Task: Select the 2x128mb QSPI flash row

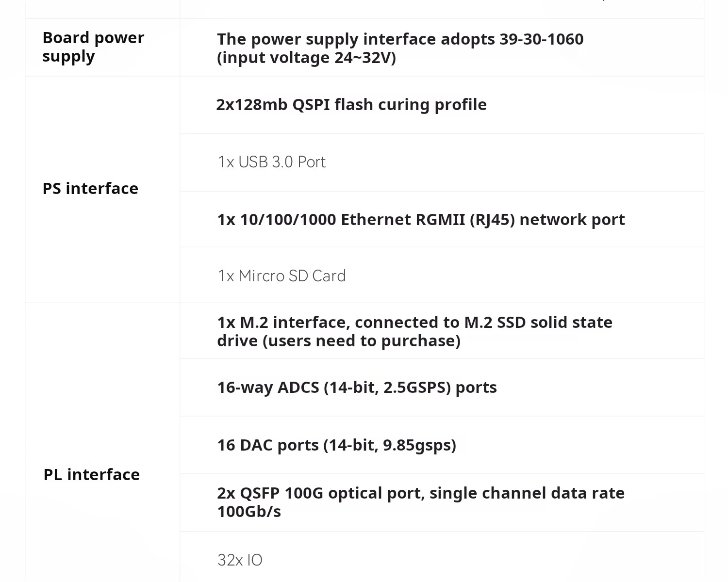Action: (x=351, y=105)
